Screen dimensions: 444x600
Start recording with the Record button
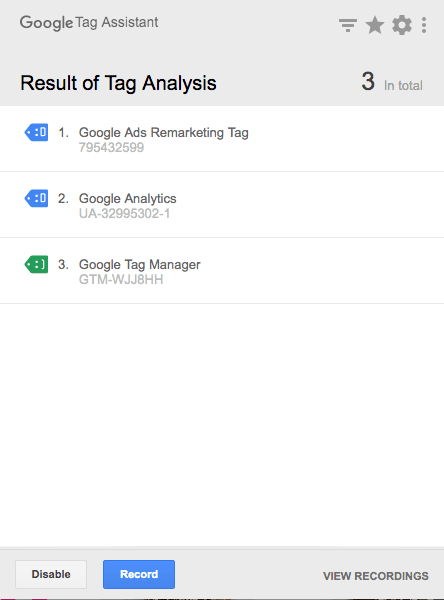(x=139, y=574)
